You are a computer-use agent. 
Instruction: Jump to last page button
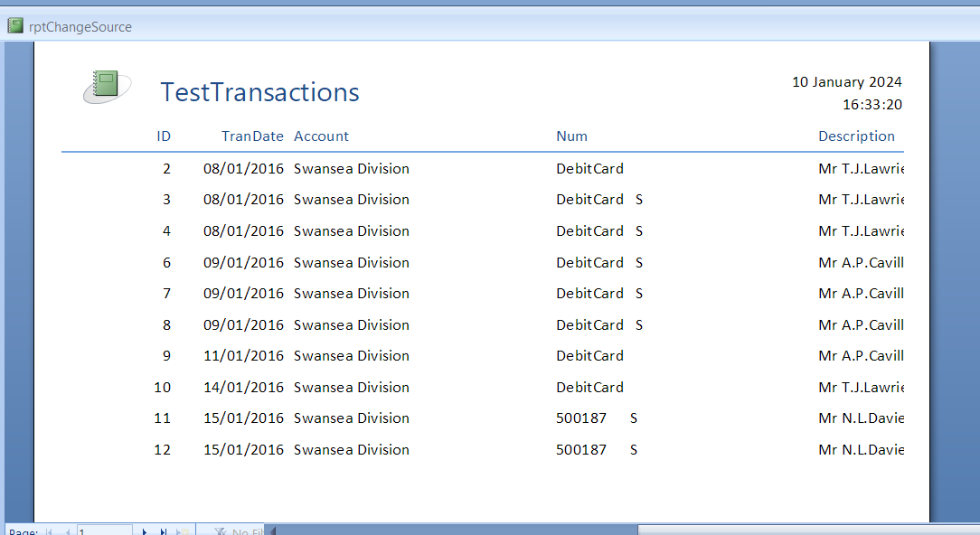[x=163, y=532]
